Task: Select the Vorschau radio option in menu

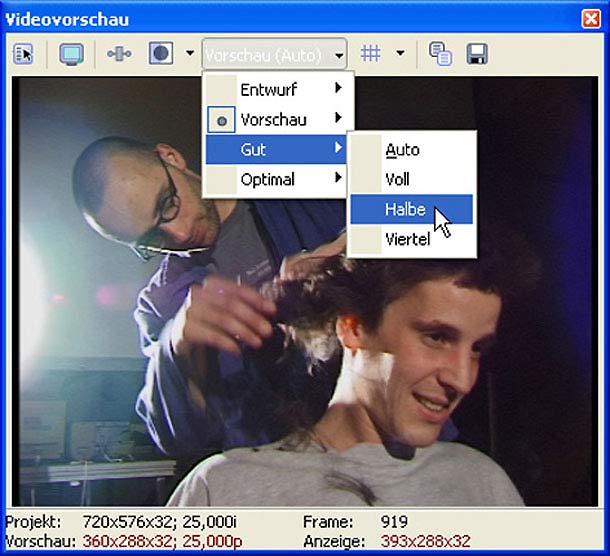Action: pyautogui.click(x=273, y=119)
